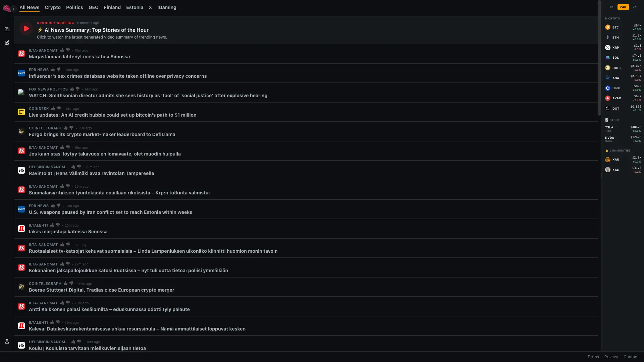
Task: Like the 'Jos kaapistasi löytyy' story
Action: click(62, 147)
